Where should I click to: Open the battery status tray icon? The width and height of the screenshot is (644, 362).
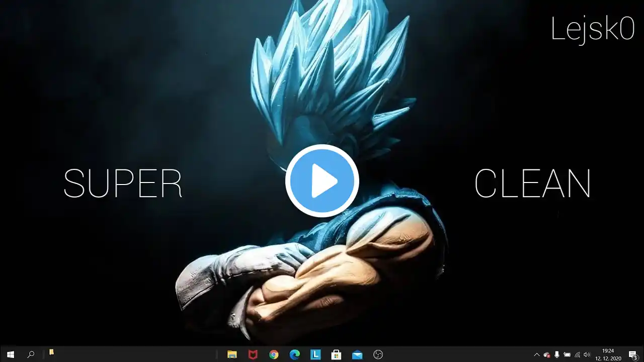(x=567, y=354)
